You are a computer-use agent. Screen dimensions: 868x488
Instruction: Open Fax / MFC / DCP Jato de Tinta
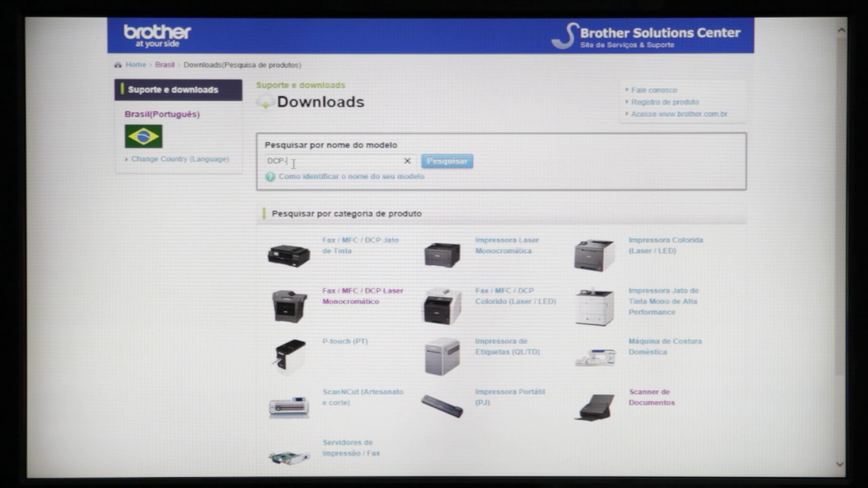pos(361,245)
